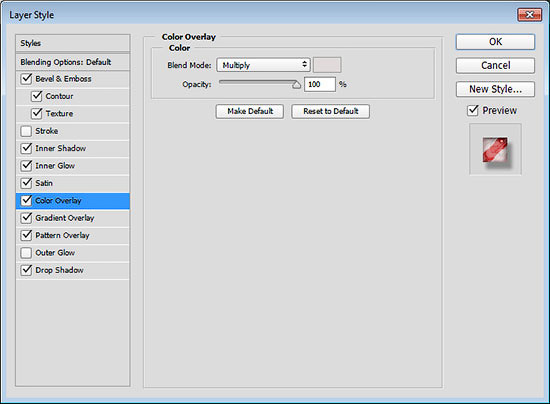Toggle the Pattern Overlay checkbox

26,235
